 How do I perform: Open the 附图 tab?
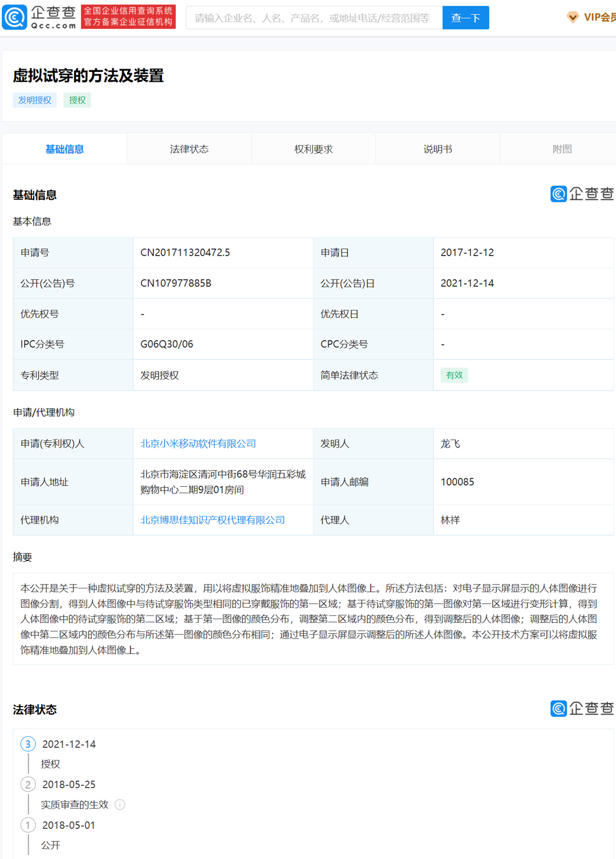tap(561, 148)
